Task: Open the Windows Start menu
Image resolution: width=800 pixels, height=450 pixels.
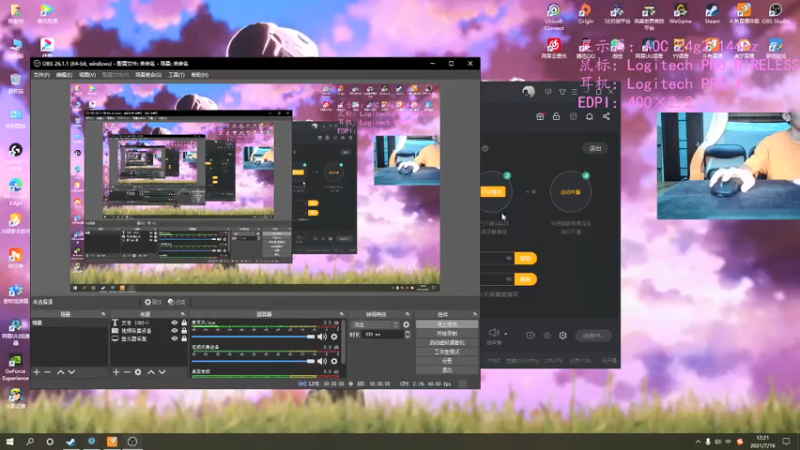Action: click(10, 441)
